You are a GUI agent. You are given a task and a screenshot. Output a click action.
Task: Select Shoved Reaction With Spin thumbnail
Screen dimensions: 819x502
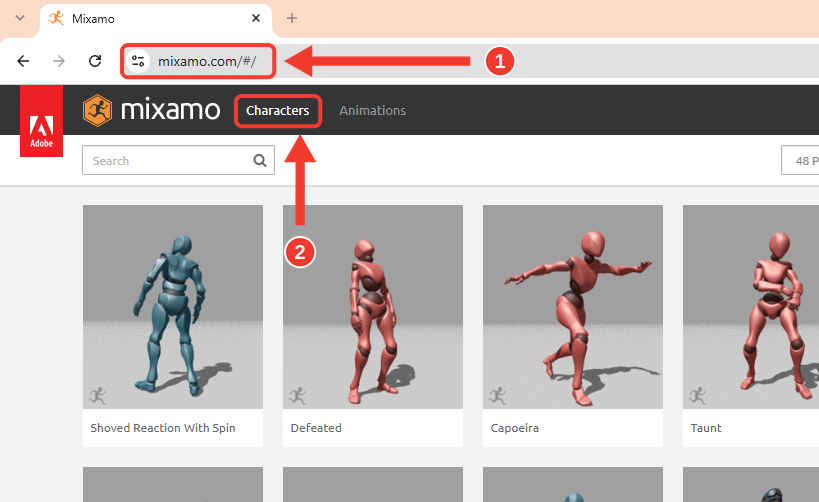[x=173, y=307]
